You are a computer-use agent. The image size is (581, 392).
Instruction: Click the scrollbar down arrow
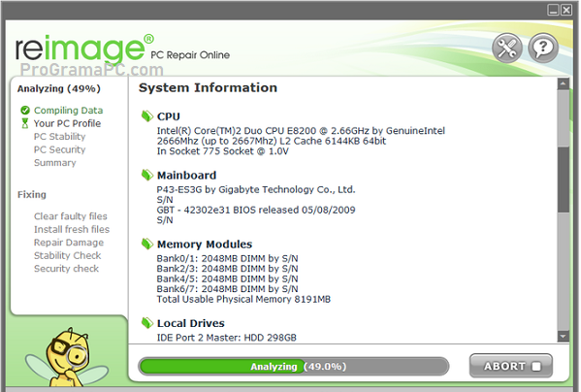[564, 337]
